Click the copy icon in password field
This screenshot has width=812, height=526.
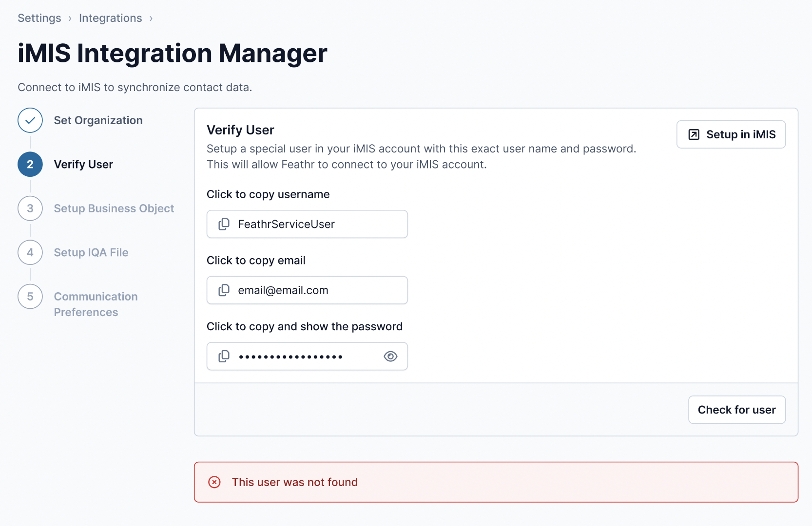pos(224,357)
